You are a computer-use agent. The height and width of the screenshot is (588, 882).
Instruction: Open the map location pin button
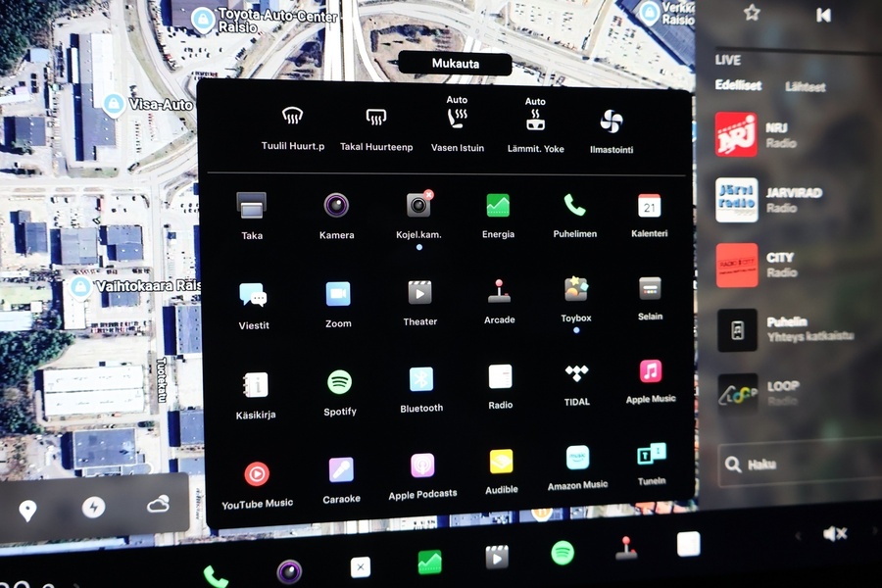(27, 511)
